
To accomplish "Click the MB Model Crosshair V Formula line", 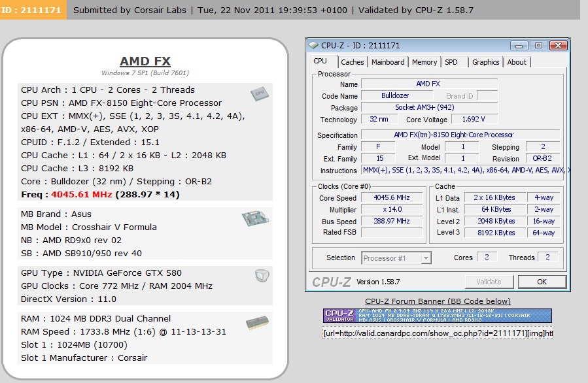I will tap(89, 227).
